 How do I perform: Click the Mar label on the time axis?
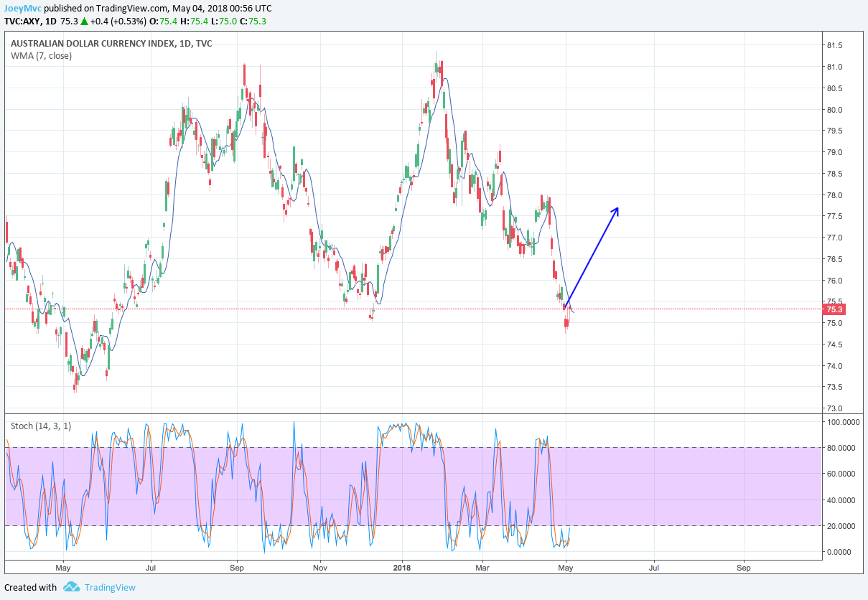click(x=482, y=568)
